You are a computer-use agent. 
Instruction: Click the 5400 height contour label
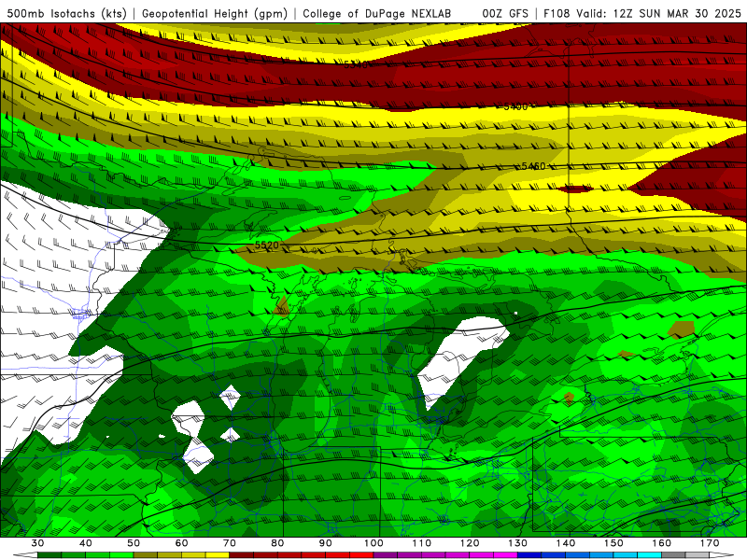(515, 106)
